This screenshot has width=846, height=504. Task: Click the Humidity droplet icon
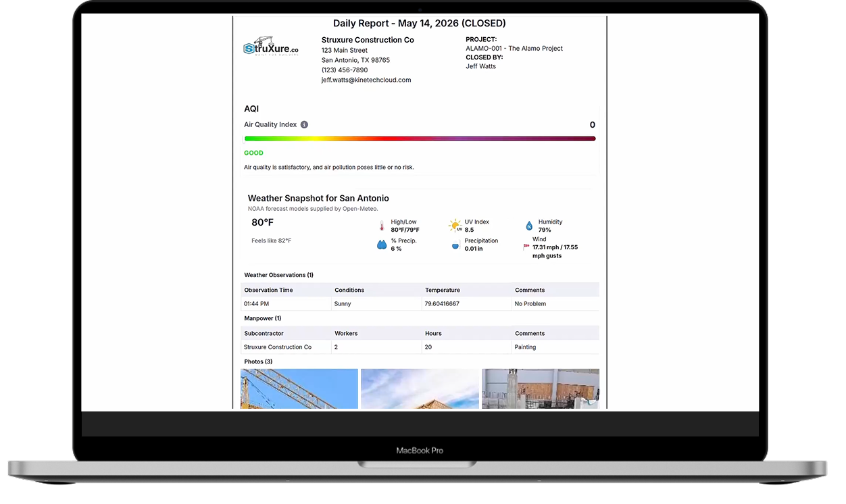click(x=529, y=226)
